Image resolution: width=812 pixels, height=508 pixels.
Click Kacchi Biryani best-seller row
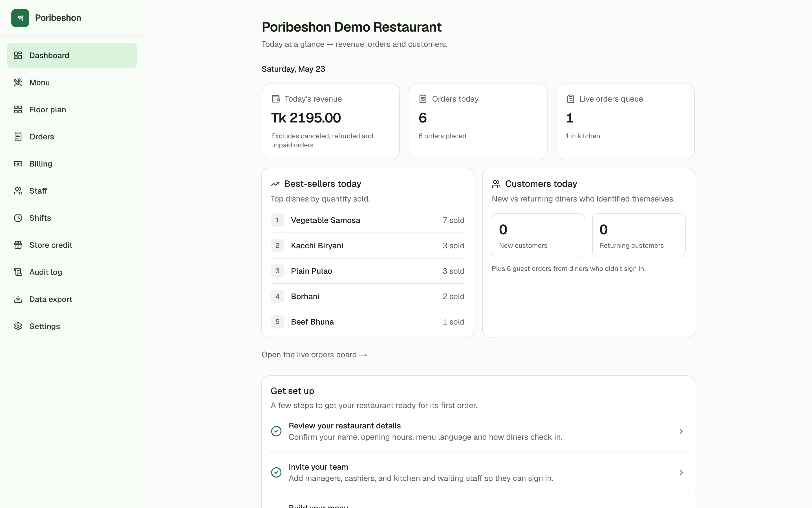(x=367, y=246)
